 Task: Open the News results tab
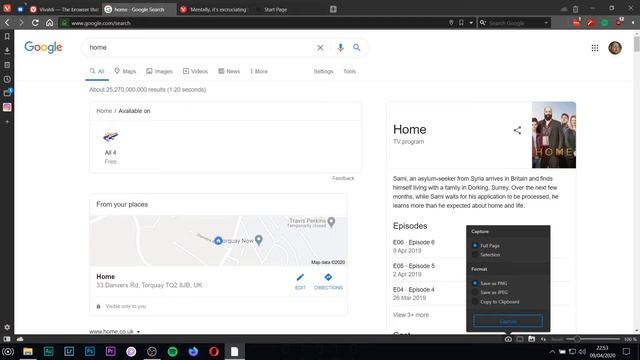click(229, 71)
